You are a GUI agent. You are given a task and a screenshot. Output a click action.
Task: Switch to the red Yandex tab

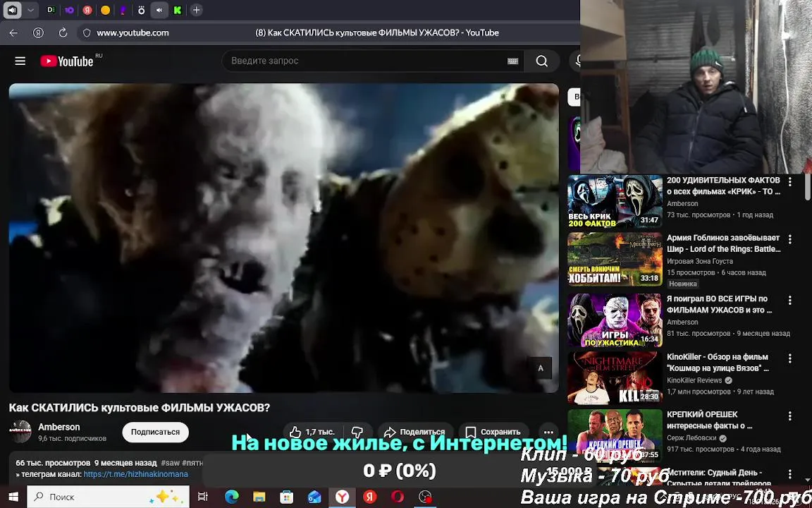tap(87, 10)
